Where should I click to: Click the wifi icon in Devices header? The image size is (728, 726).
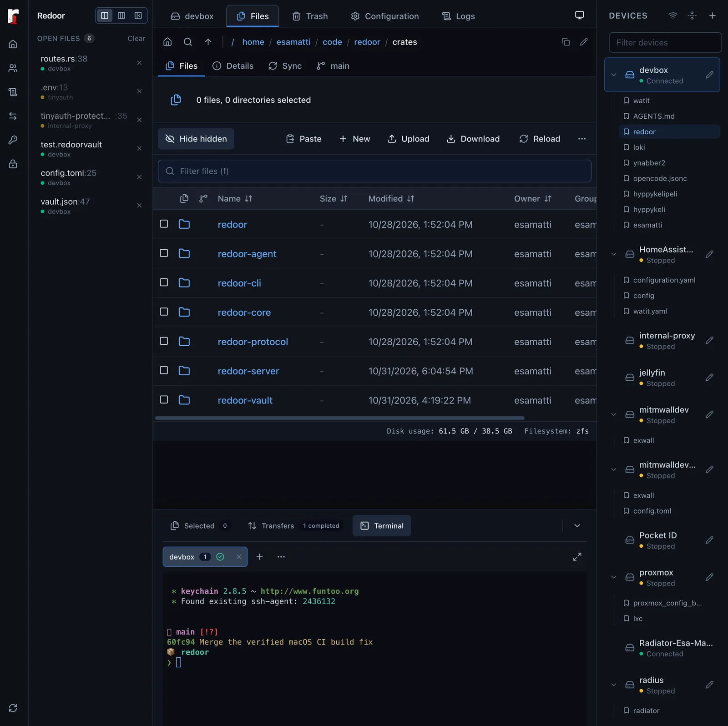(x=672, y=15)
